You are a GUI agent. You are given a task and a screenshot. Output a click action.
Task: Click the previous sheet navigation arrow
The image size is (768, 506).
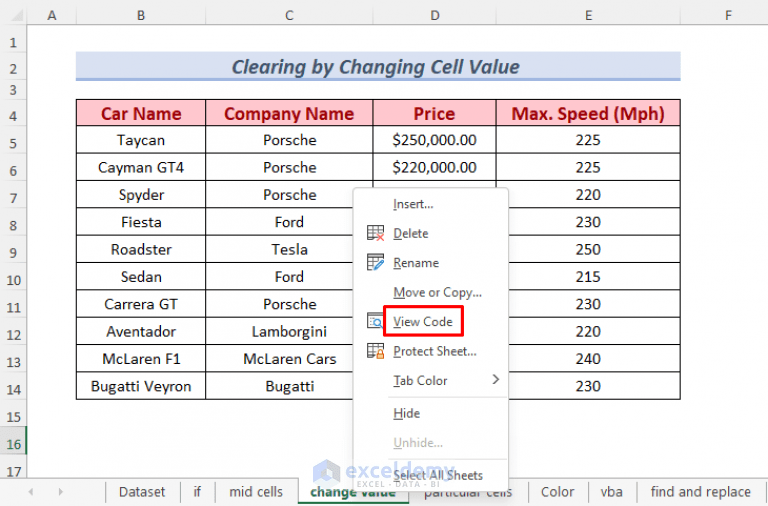[31, 491]
